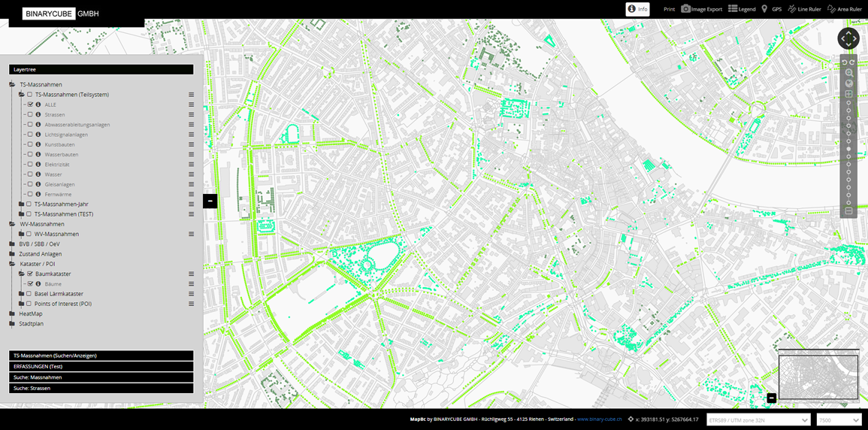Open the menu icon beside Baumkataster layer

(192, 274)
